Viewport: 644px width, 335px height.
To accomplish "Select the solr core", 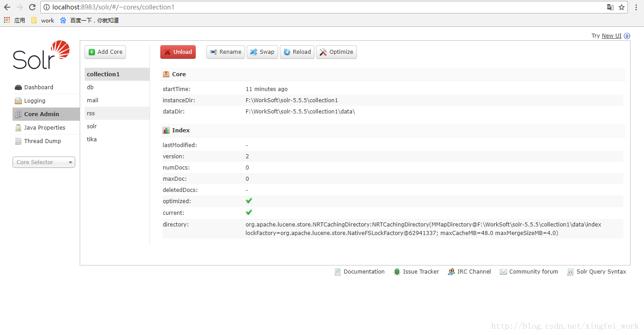I will coord(117,126).
